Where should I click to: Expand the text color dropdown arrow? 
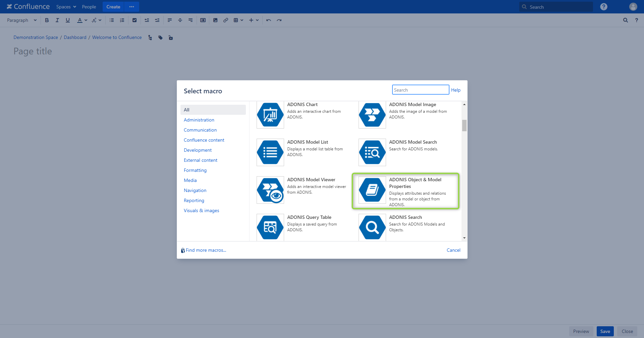click(x=86, y=20)
